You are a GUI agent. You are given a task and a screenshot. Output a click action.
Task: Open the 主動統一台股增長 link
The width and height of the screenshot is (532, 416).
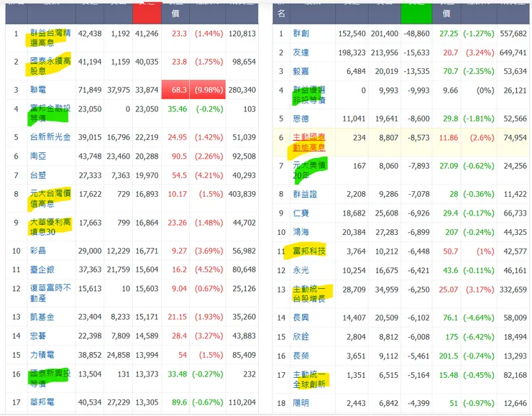pyautogui.click(x=309, y=294)
